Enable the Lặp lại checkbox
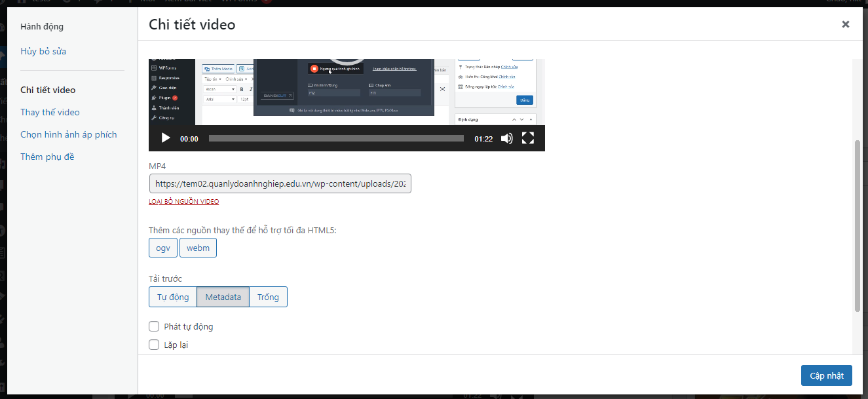The image size is (868, 399). pos(155,345)
